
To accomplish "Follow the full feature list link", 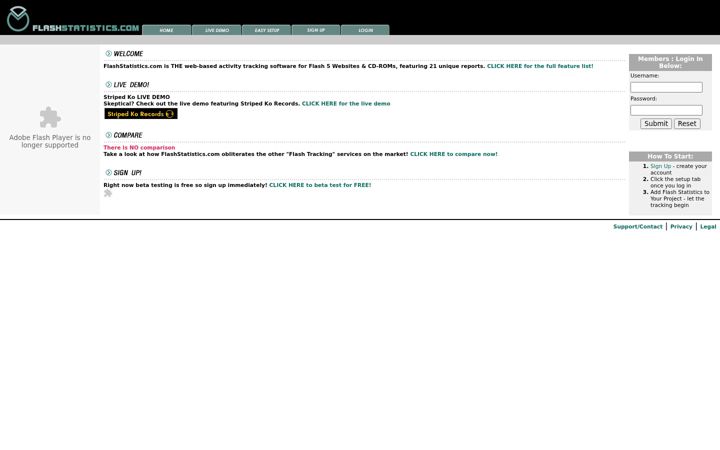I will [540, 66].
